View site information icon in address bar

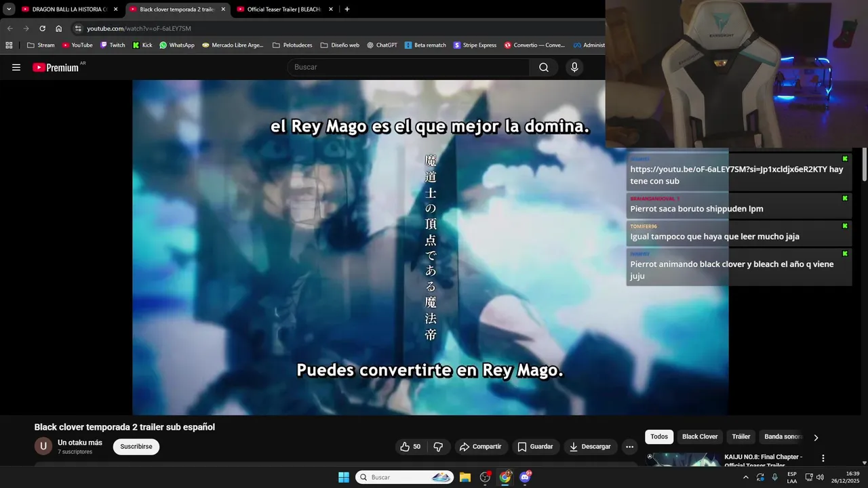(x=78, y=28)
